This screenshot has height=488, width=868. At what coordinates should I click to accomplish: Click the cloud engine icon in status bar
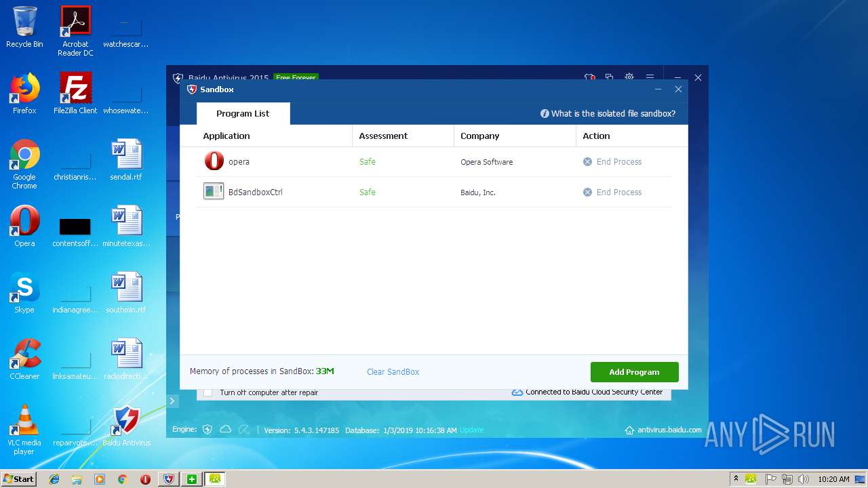click(x=226, y=430)
